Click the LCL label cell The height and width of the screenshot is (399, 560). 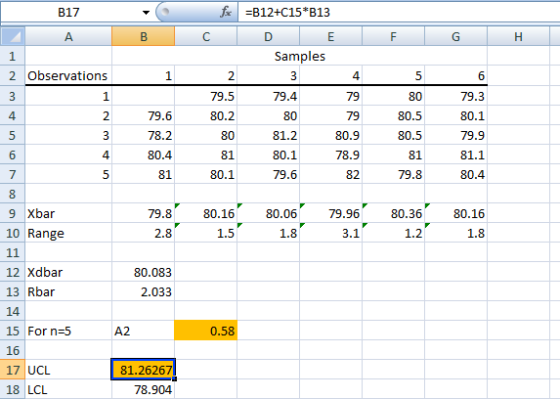click(x=68, y=389)
